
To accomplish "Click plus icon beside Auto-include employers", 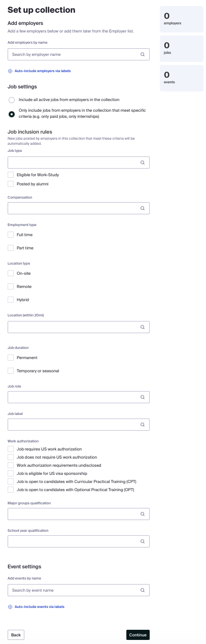I will (10, 71).
